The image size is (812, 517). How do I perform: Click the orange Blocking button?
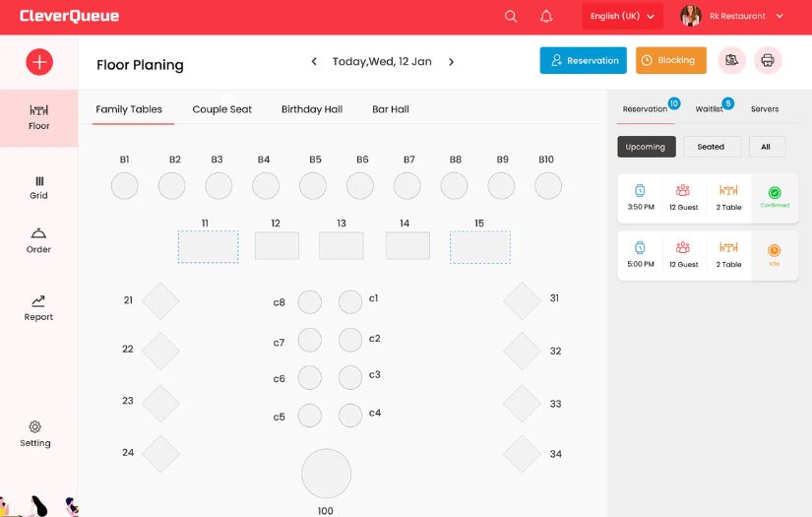click(x=671, y=61)
